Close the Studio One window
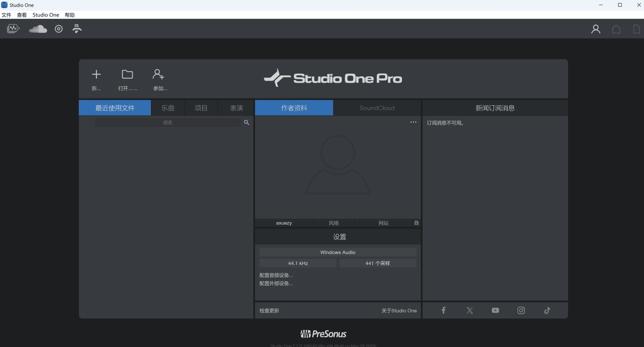This screenshot has width=644, height=347. (x=639, y=5)
